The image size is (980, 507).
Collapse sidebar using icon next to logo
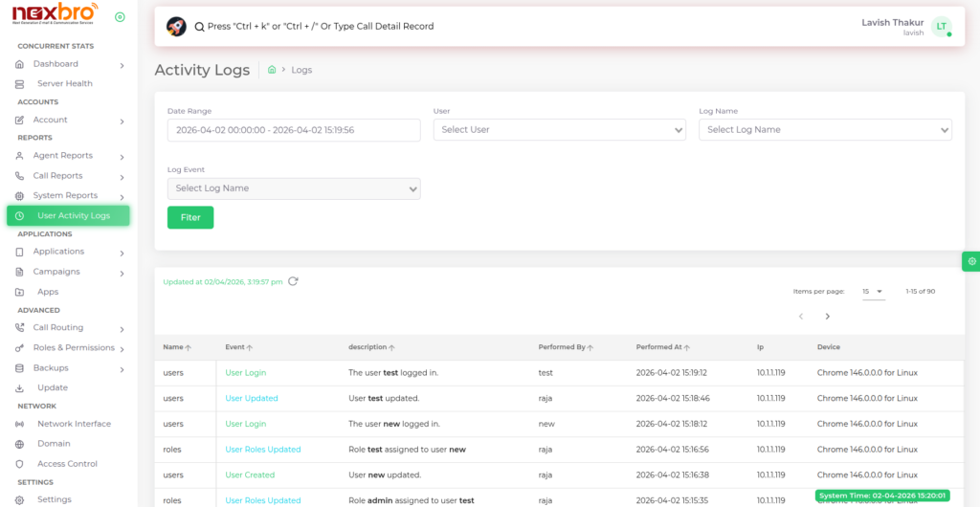(120, 17)
